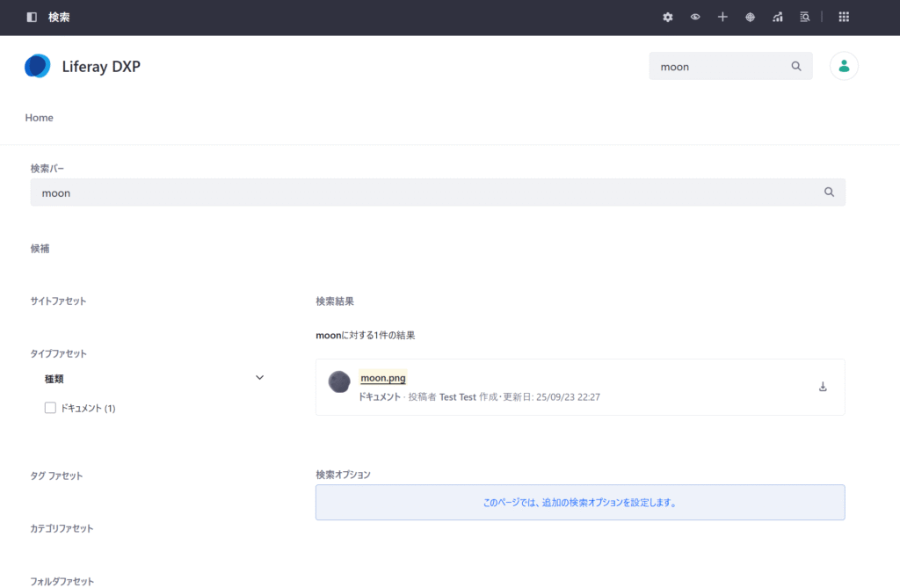The image size is (900, 588).
Task: Click the moon.png result thumbnail
Action: tap(339, 381)
